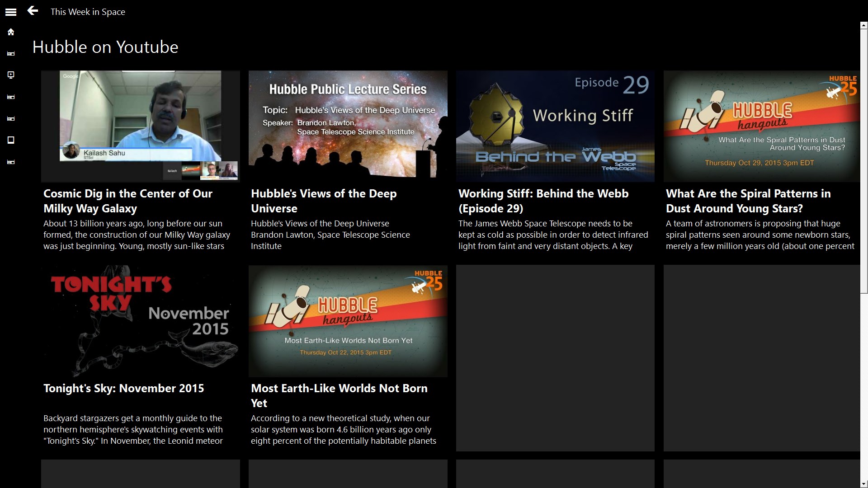Open Hubble Hangouts Oct 22 thumbnail
This screenshot has width=868, height=488.
point(348,321)
